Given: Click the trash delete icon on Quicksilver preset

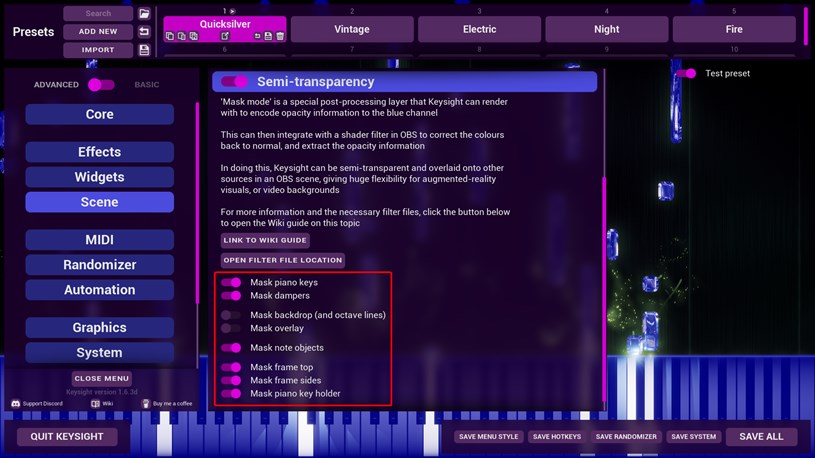Looking at the screenshot, I should 280,36.
